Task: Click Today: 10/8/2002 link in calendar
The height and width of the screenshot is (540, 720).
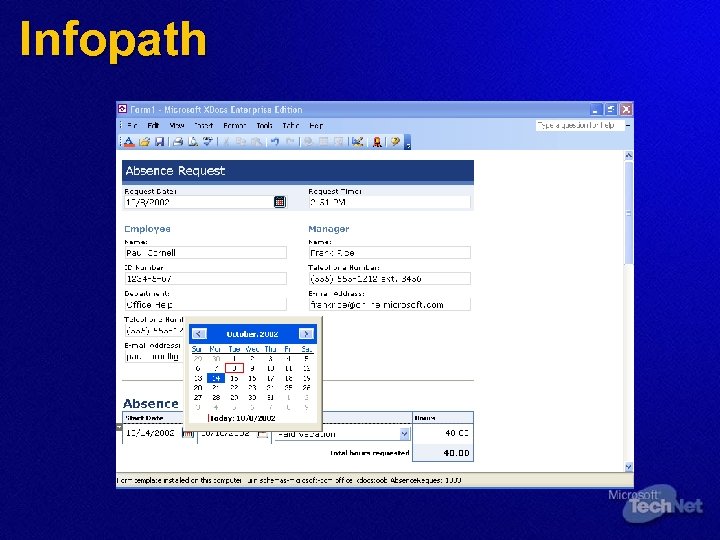Action: [242, 418]
